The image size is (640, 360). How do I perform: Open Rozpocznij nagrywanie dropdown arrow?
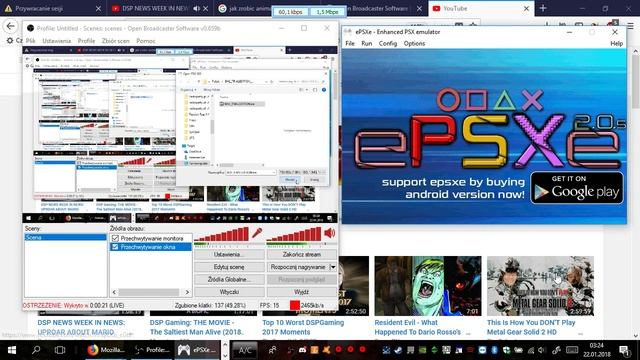[333, 267]
